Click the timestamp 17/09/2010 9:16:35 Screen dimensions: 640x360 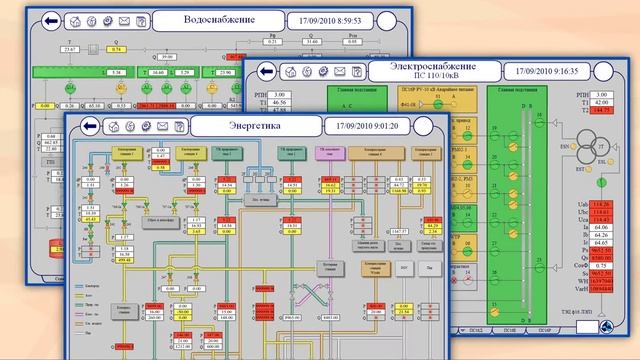tap(547, 71)
